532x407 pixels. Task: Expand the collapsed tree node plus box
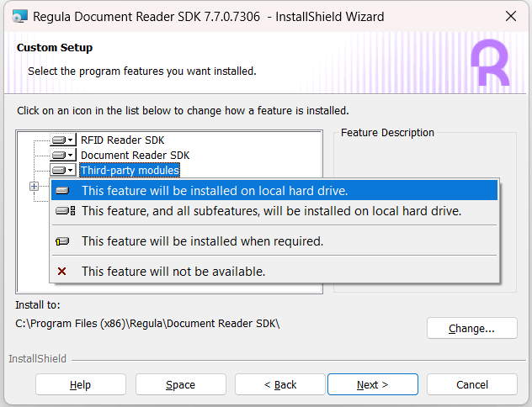tap(34, 186)
